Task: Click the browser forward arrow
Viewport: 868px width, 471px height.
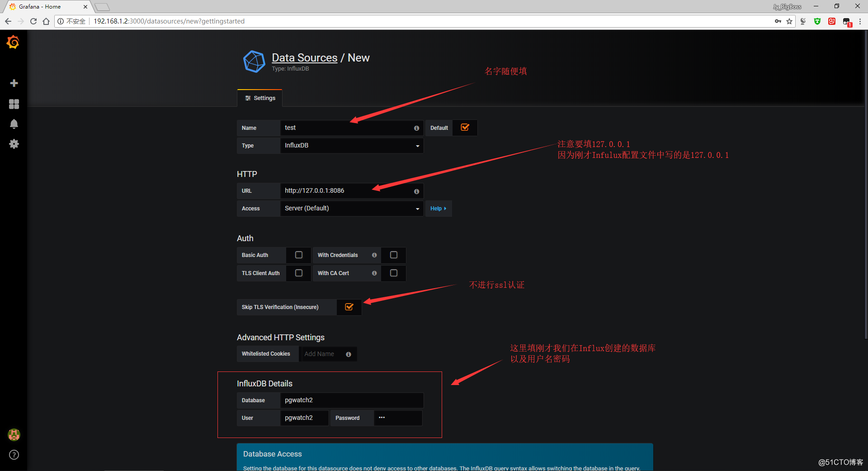Action: click(x=21, y=21)
